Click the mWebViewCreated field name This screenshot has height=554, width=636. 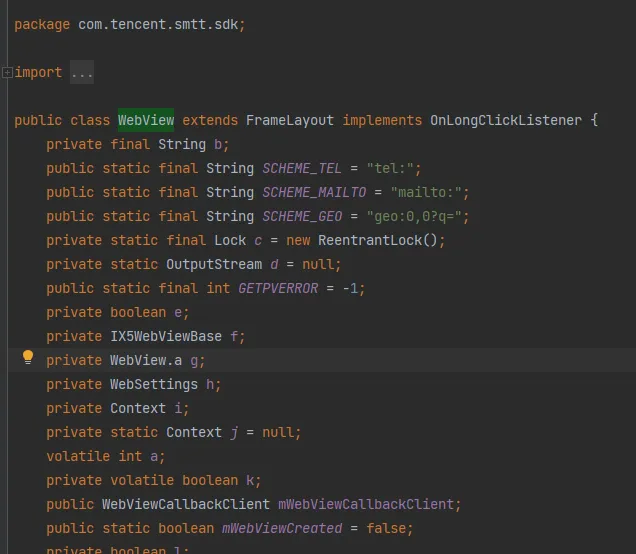point(282,528)
